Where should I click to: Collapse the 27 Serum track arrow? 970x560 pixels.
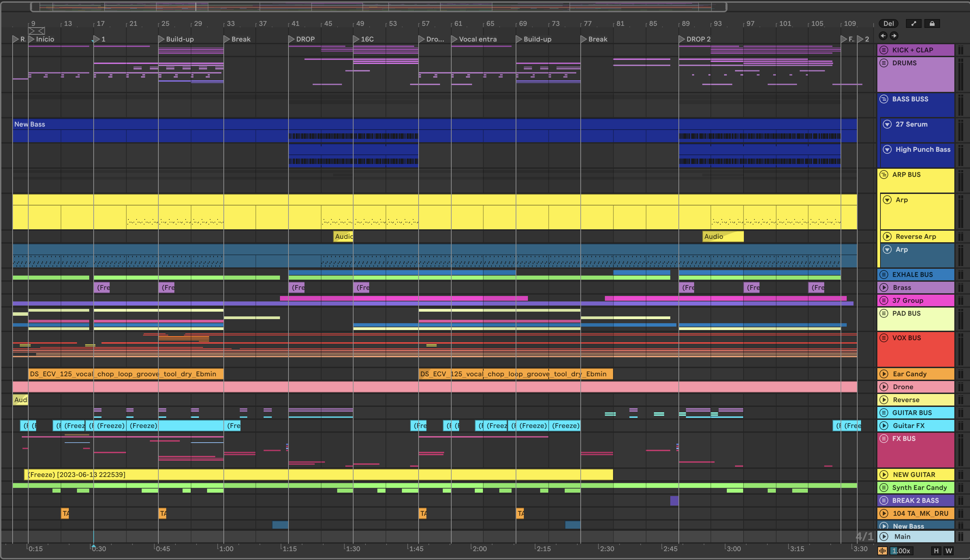(887, 124)
